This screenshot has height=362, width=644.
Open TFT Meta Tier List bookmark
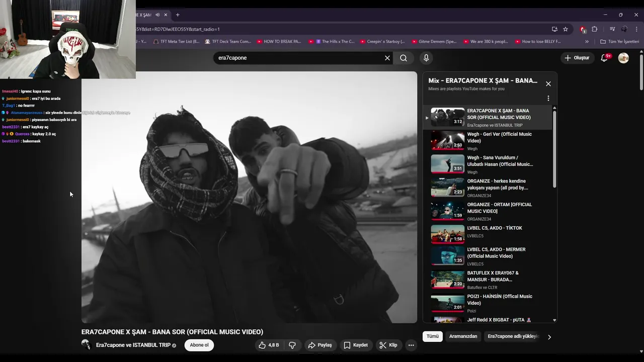177,42
